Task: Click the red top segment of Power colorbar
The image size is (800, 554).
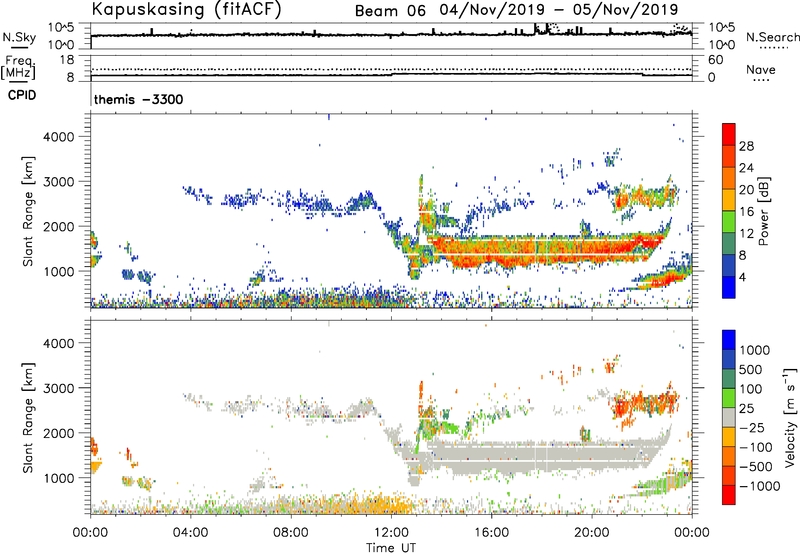Action: 729,135
